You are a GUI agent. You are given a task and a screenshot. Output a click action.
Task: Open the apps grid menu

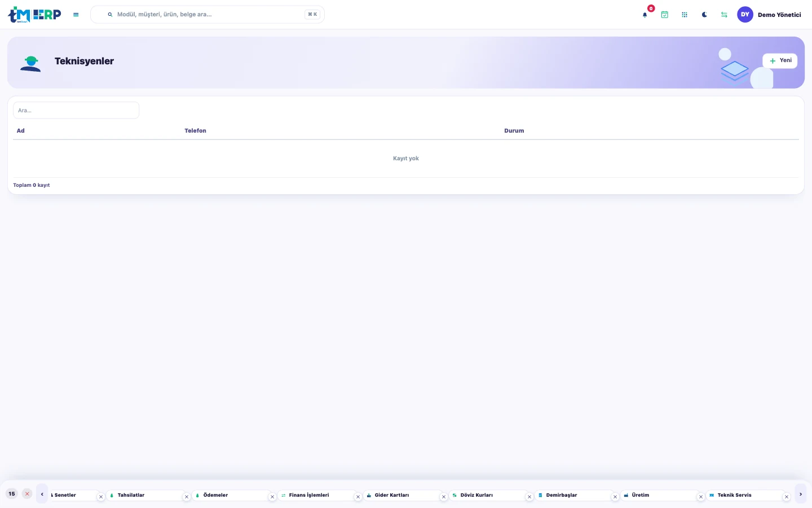(685, 15)
